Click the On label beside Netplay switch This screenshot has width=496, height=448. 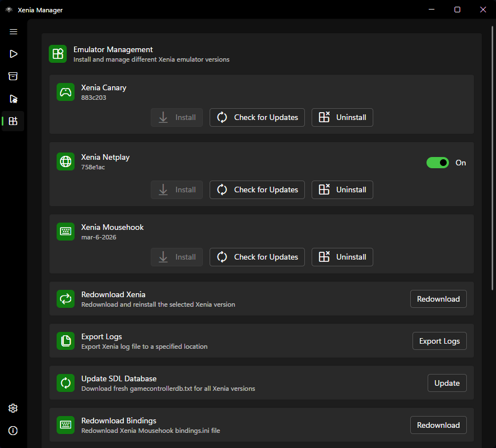coord(461,163)
